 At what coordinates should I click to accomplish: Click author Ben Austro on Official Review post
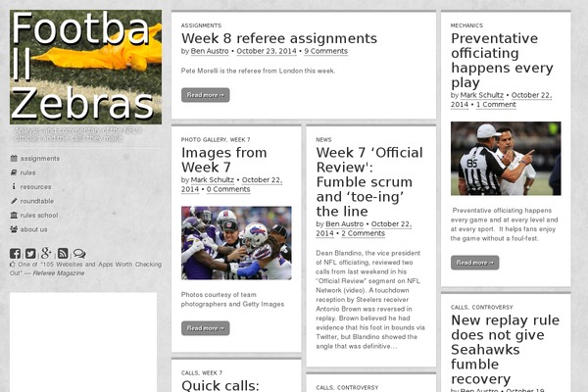coord(345,224)
